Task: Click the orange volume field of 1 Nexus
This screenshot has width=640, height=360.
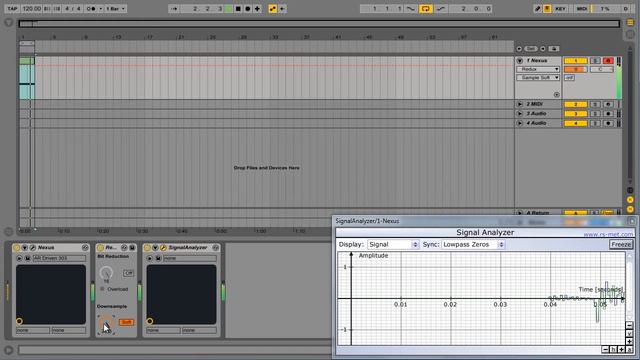Action: [576, 69]
